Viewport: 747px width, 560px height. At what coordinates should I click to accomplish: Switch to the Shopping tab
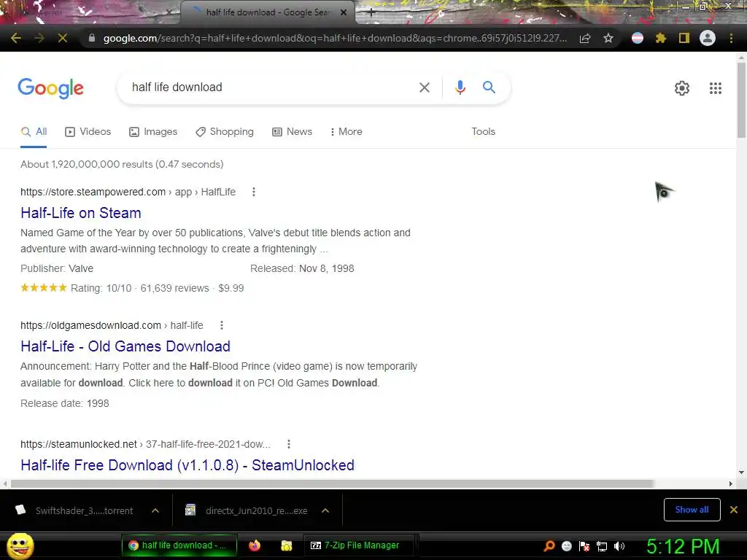[225, 131]
